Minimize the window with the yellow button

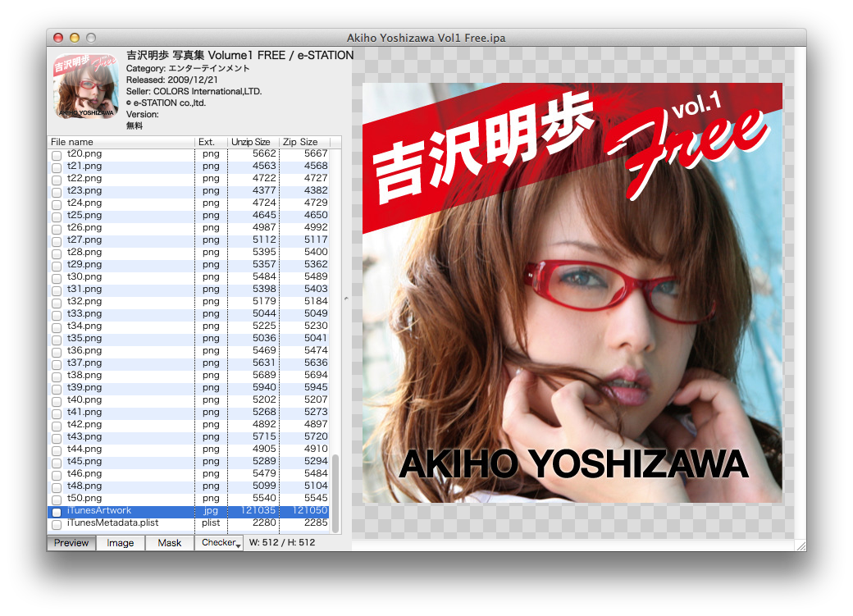(75, 38)
